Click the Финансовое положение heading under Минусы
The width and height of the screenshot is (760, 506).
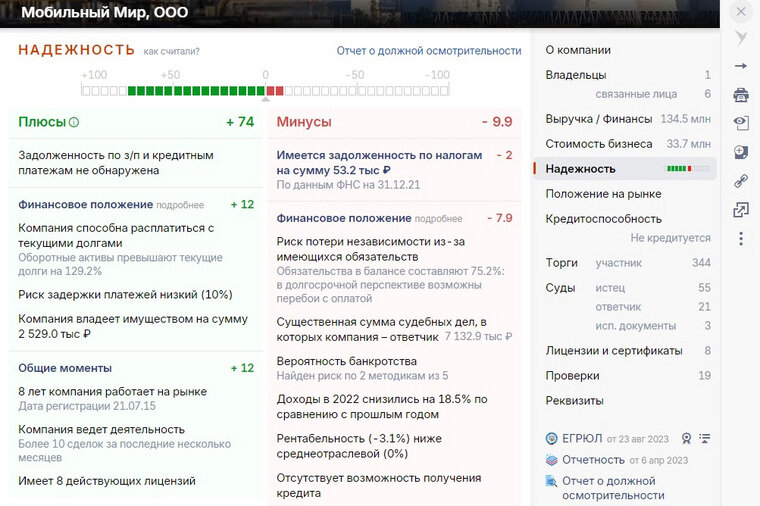pyautogui.click(x=344, y=218)
